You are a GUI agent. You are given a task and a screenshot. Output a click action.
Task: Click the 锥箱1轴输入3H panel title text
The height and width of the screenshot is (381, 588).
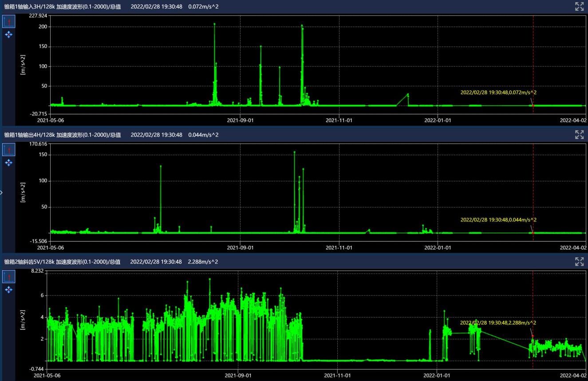click(x=62, y=6)
